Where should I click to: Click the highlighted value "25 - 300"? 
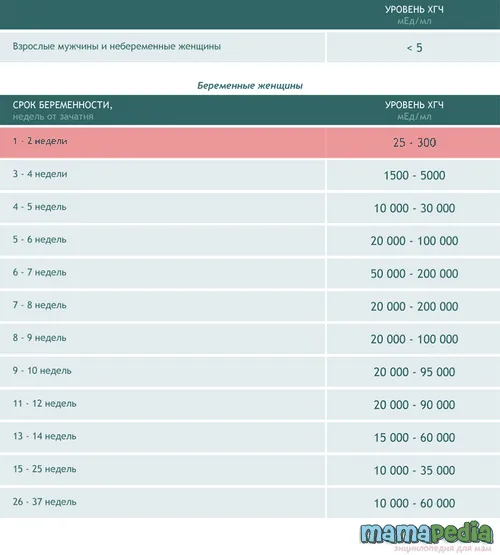(414, 143)
